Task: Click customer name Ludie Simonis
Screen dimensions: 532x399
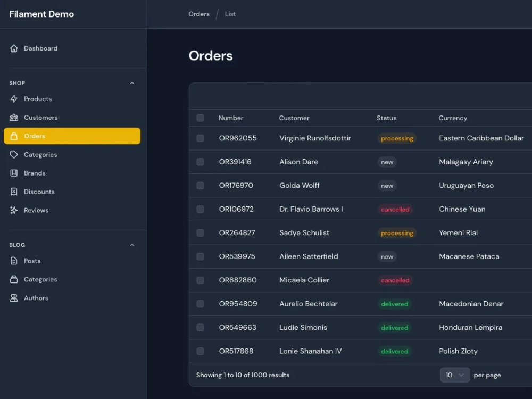Action: click(x=303, y=327)
